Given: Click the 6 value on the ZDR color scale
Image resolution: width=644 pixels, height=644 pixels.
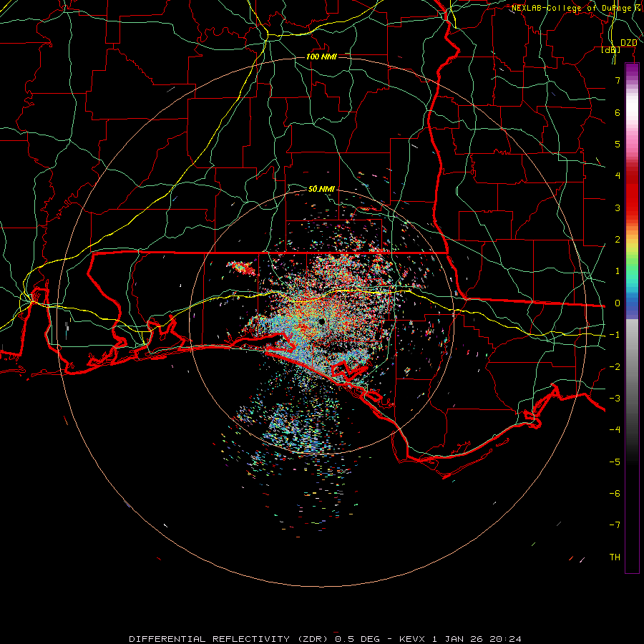Looking at the screenshot, I should pos(618,112).
